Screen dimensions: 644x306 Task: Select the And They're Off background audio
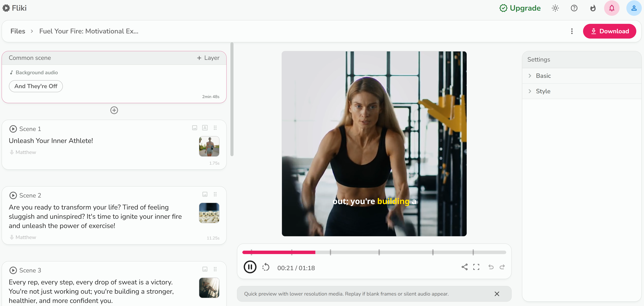click(x=35, y=86)
